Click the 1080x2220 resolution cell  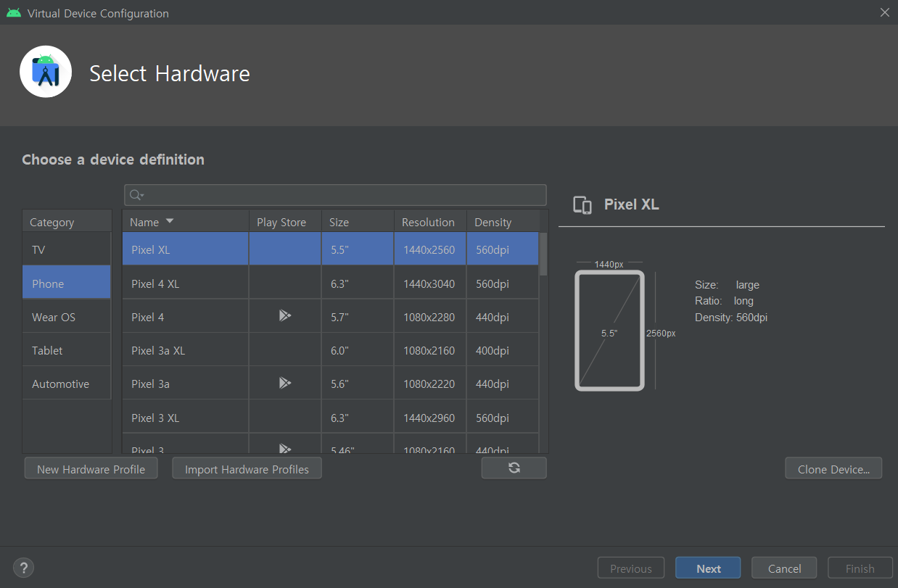click(x=430, y=384)
